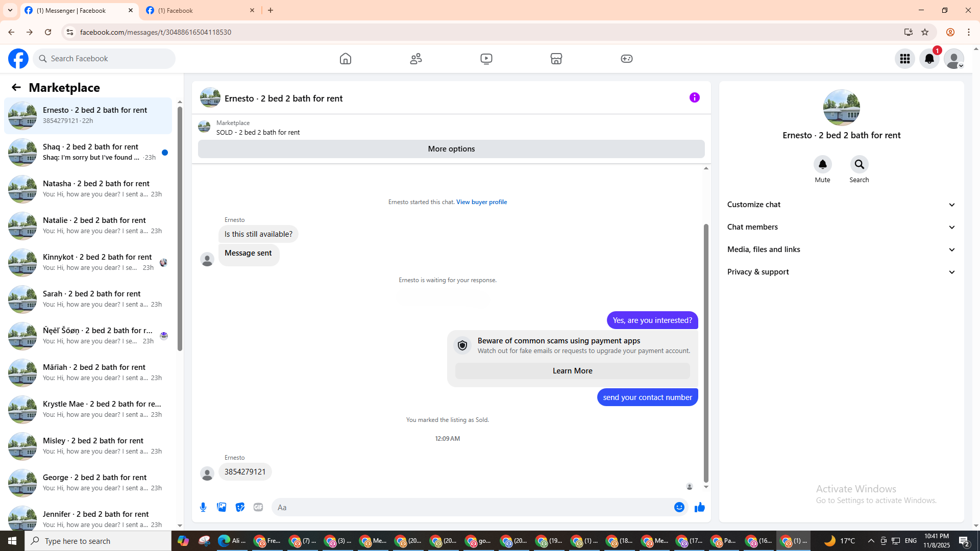Image resolution: width=980 pixels, height=551 pixels.
Task: Open Facebook Marketplace from top navigation
Action: click(x=556, y=59)
